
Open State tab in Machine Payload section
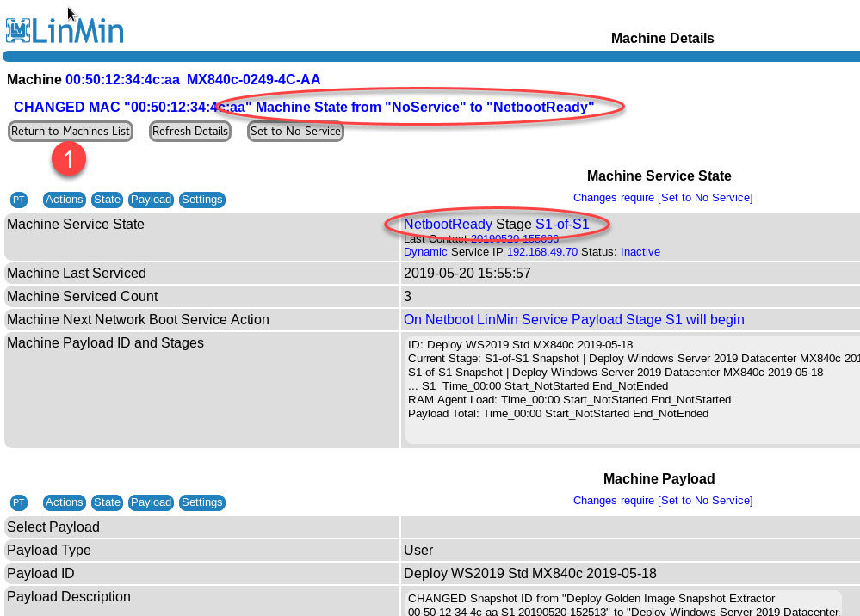click(108, 502)
